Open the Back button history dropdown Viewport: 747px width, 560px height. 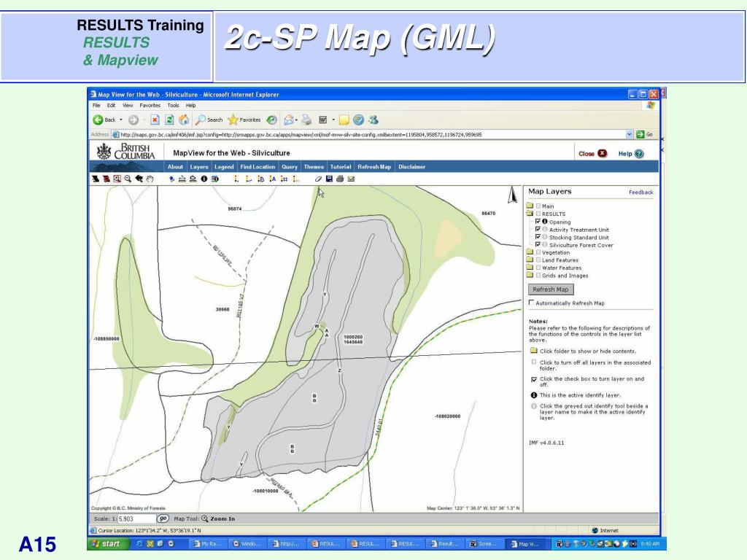click(x=121, y=120)
